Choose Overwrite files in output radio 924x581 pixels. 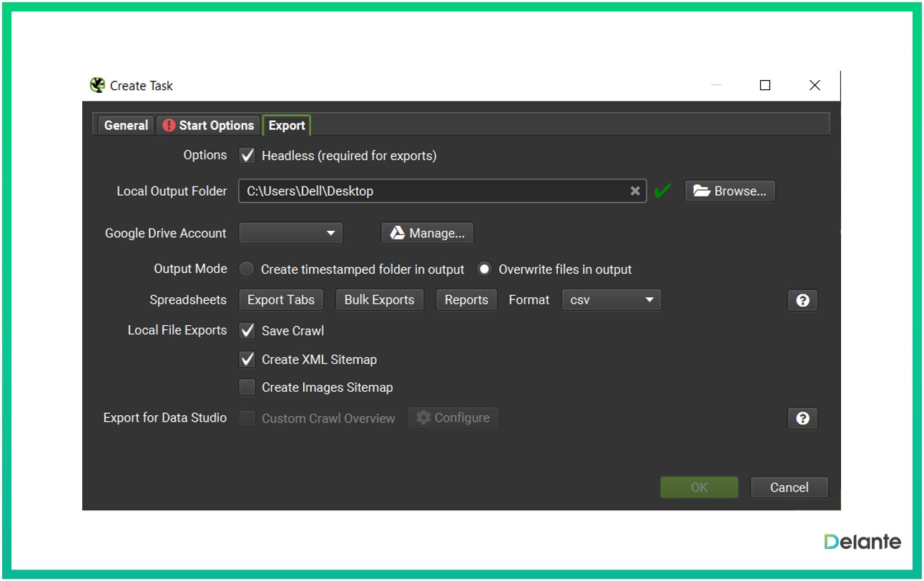click(x=485, y=269)
